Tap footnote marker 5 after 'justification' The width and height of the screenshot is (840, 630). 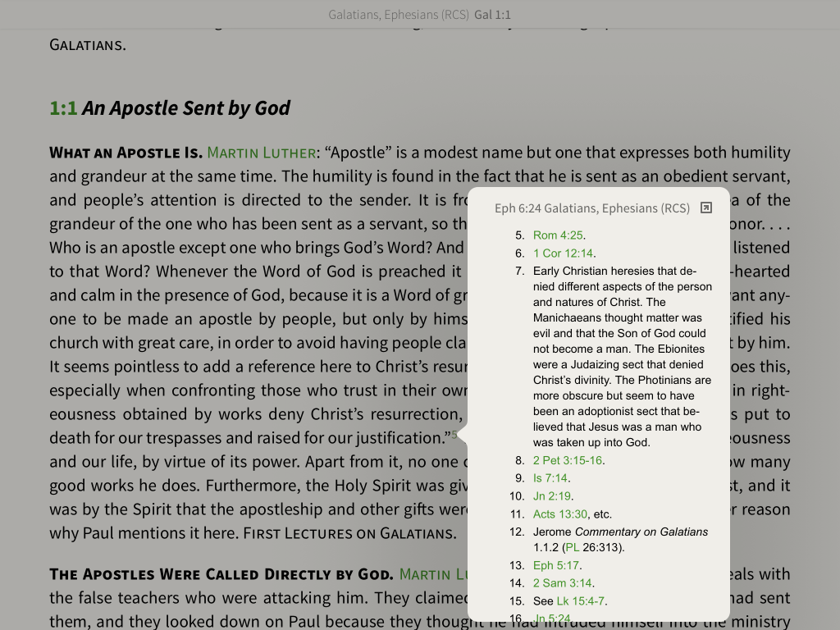(454, 434)
